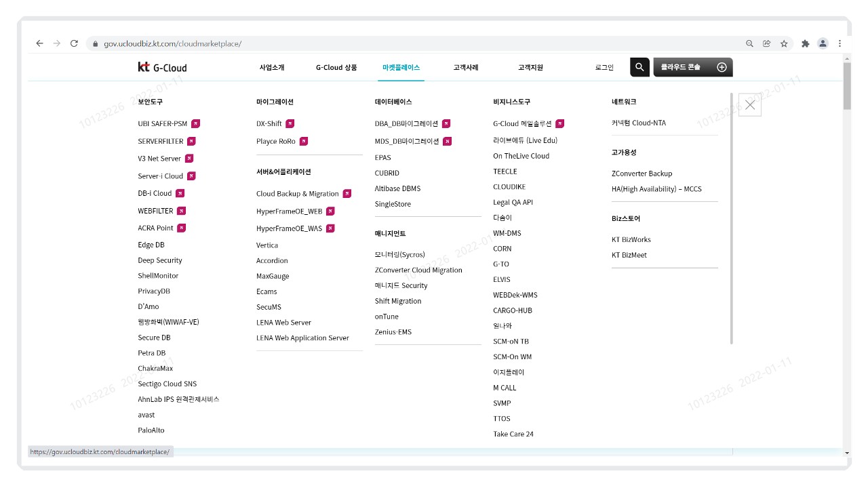Open Take Care 24 product
868x488 pixels.
[x=513, y=434]
